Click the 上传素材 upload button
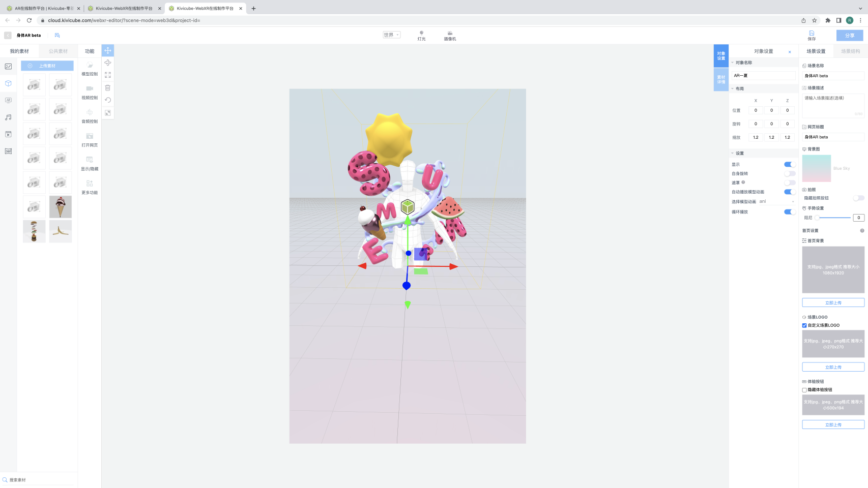Viewport: 868px width, 488px height. 47,66
